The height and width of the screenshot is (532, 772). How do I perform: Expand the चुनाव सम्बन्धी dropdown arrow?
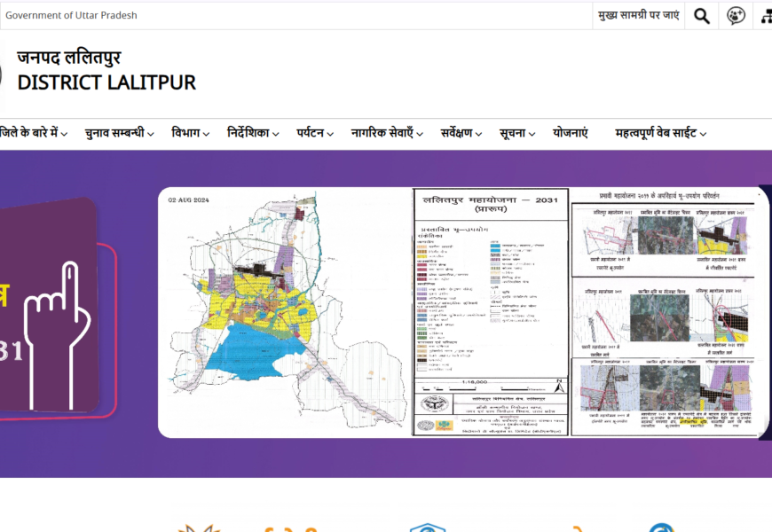pos(151,134)
